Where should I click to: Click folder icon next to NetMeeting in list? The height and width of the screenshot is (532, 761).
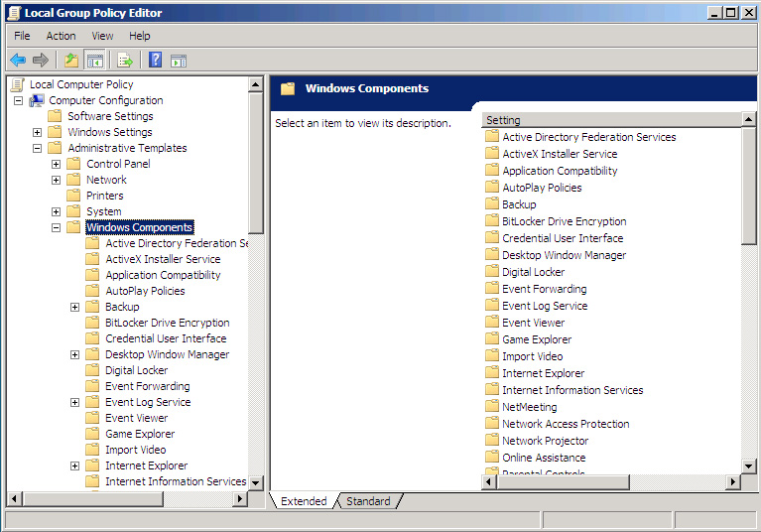point(492,406)
